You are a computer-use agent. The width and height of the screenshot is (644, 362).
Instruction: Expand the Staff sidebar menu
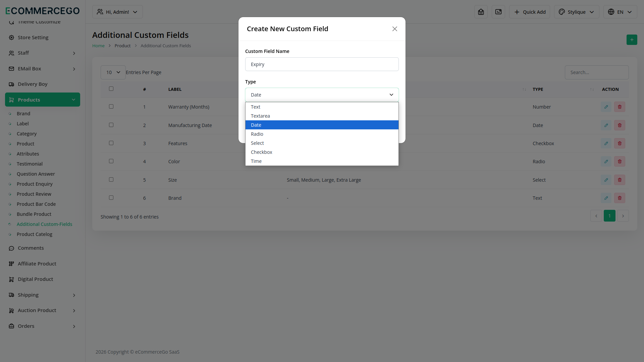pos(42,53)
